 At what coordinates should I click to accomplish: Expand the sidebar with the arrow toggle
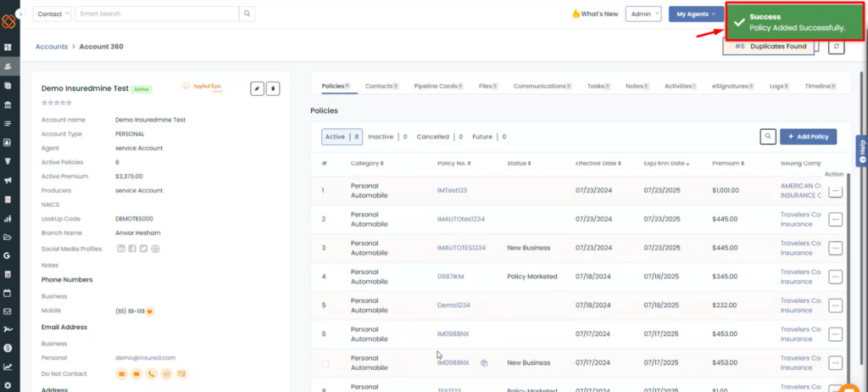pos(21,14)
